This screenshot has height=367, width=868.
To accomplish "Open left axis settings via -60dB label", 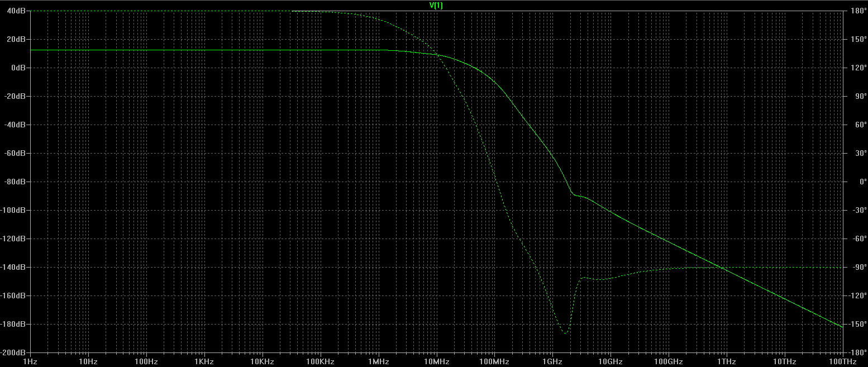I will (x=15, y=154).
